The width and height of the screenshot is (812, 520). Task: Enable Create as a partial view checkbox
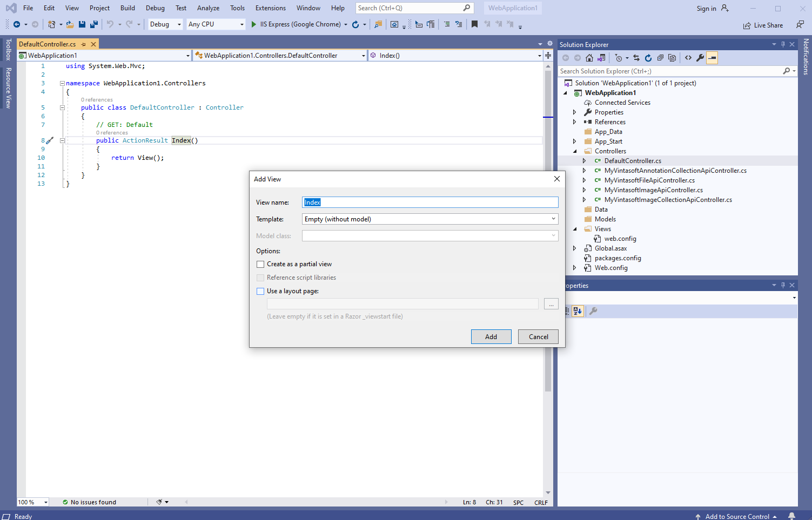tap(260, 264)
